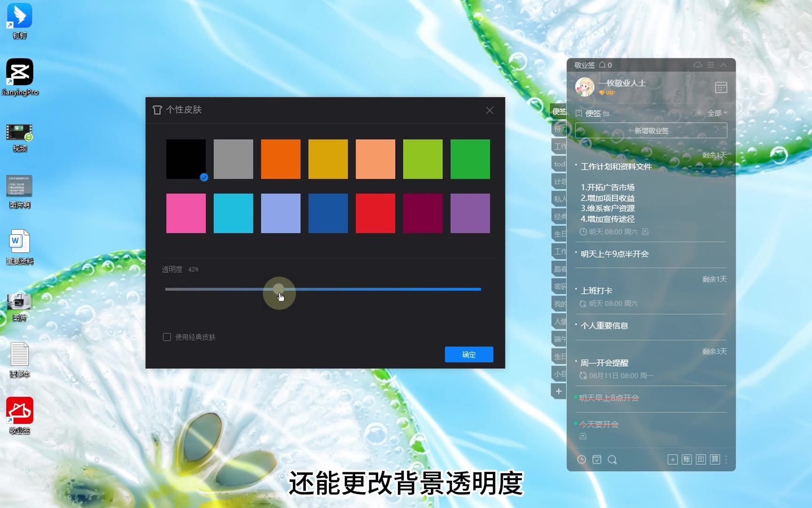Open the 全部 filter dropdown
Image resolution: width=812 pixels, height=508 pixels.
[717, 113]
